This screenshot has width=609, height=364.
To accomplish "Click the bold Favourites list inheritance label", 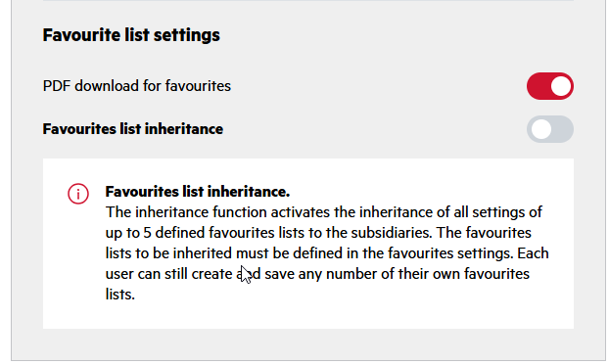I will 133,129.
